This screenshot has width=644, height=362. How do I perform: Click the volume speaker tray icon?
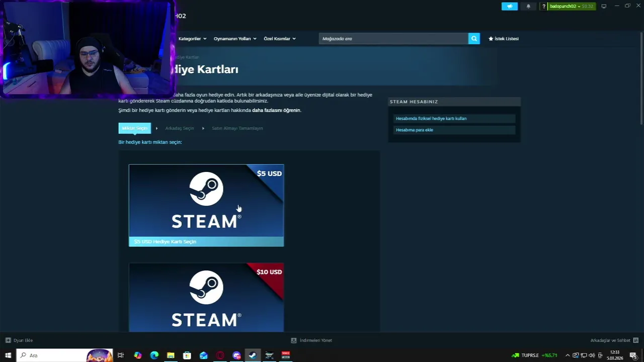pyautogui.click(x=592, y=355)
